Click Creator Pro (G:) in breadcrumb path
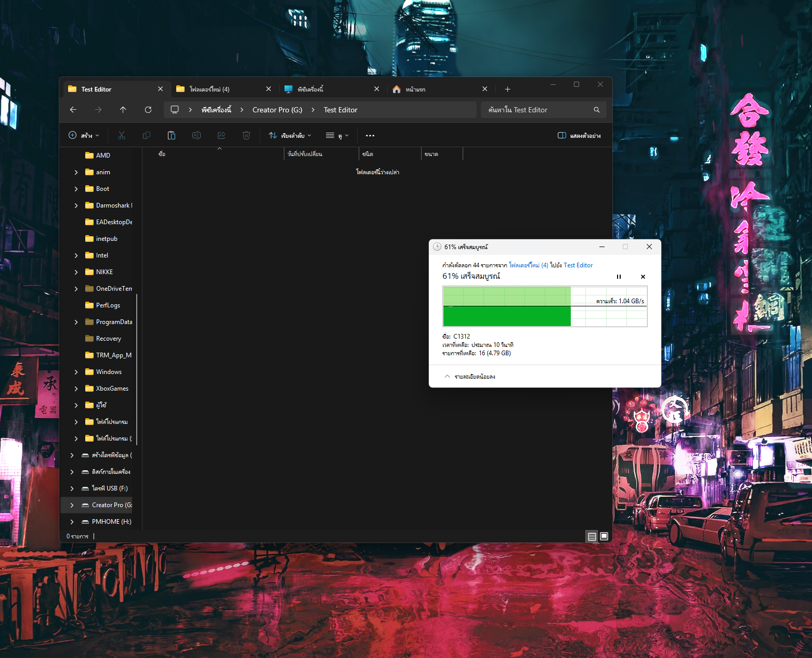The width and height of the screenshot is (812, 658). (277, 110)
